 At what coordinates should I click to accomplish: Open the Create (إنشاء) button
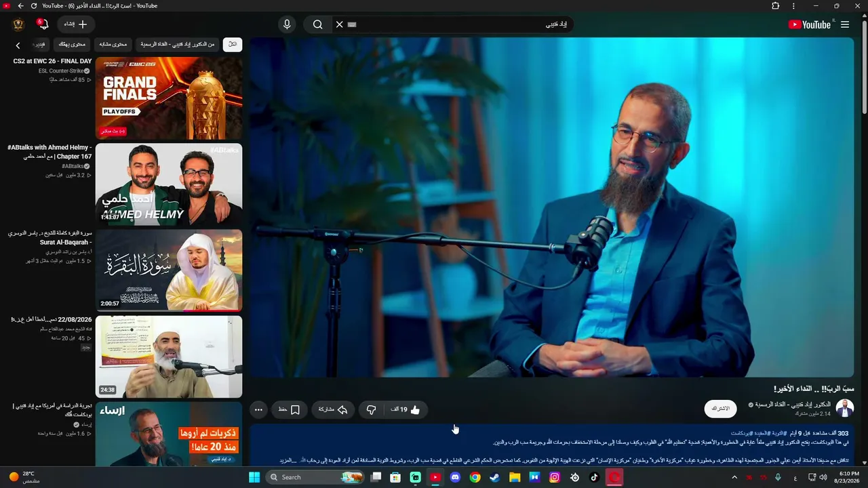coord(76,24)
